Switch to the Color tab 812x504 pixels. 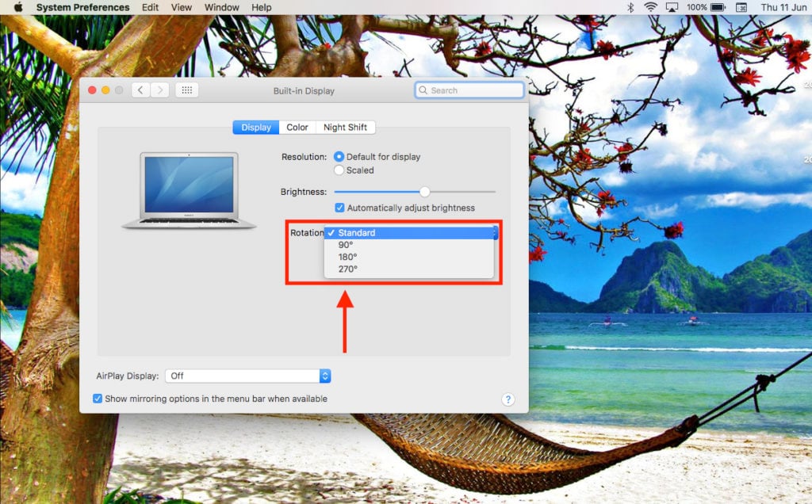[x=297, y=127]
